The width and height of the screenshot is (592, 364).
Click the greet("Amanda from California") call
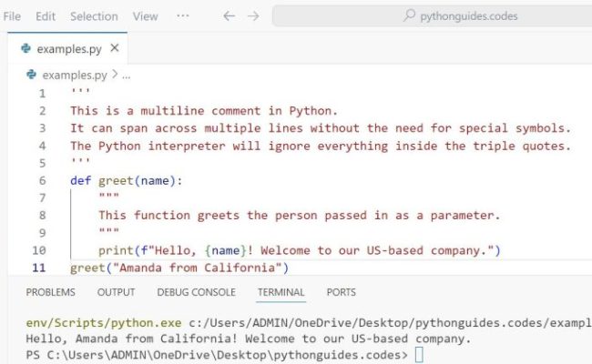pos(179,268)
